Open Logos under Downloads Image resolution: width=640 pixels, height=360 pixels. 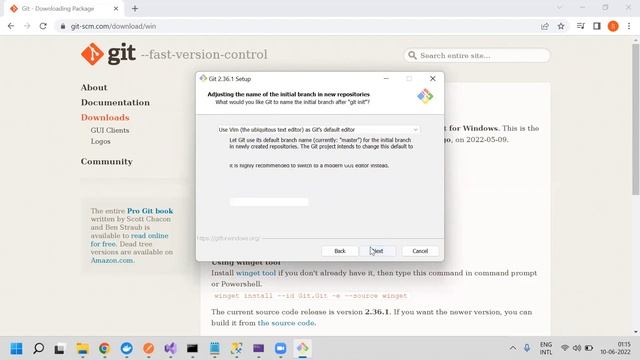click(100, 141)
